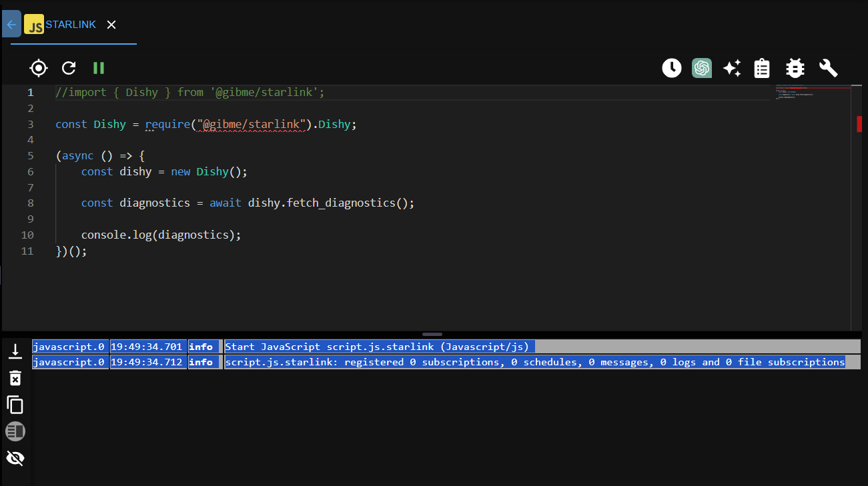
Task: Open the cron schedule dialog (clock icon)
Action: [672, 67]
